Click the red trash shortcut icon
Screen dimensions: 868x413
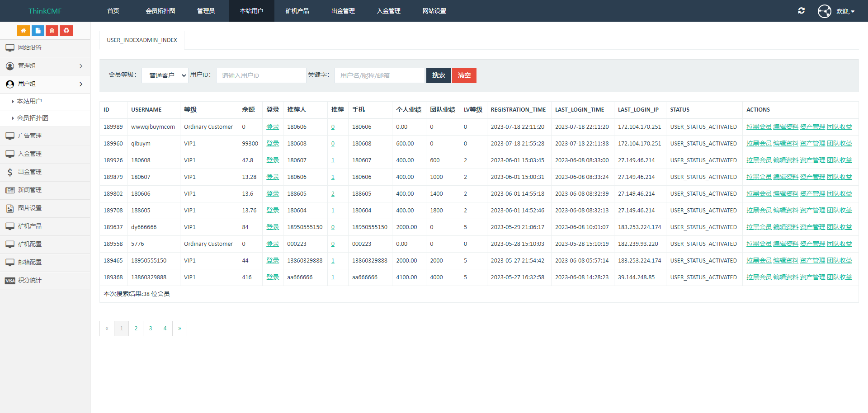coord(52,31)
